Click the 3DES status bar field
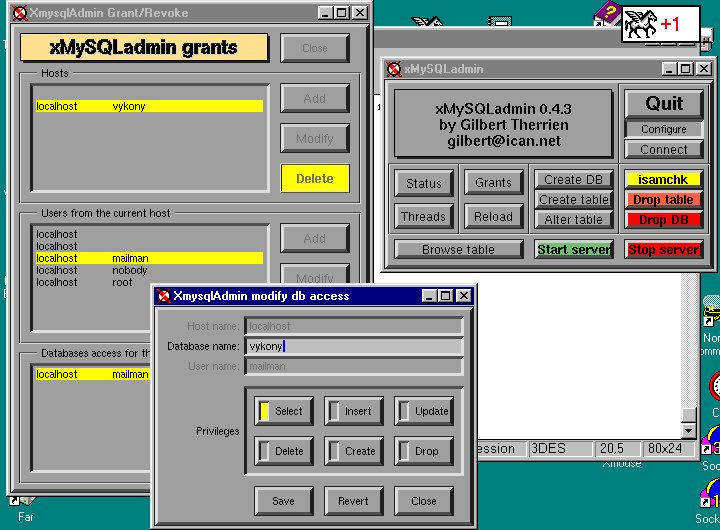 click(560, 449)
